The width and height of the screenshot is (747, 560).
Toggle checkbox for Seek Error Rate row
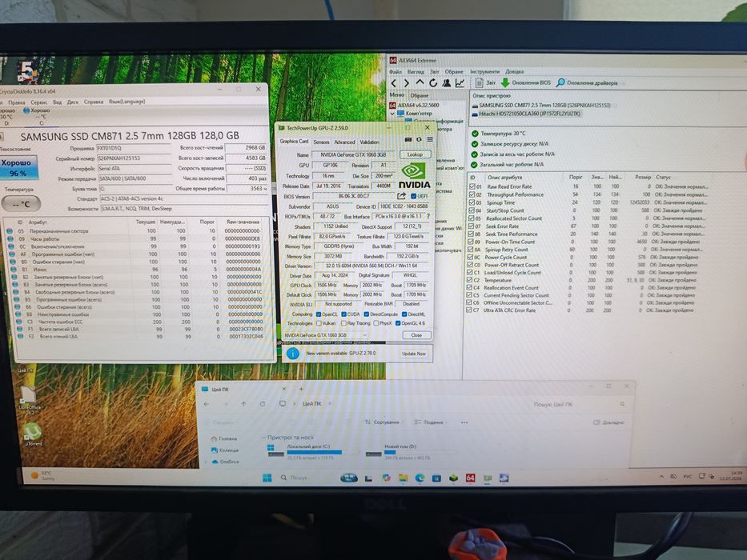click(x=472, y=226)
